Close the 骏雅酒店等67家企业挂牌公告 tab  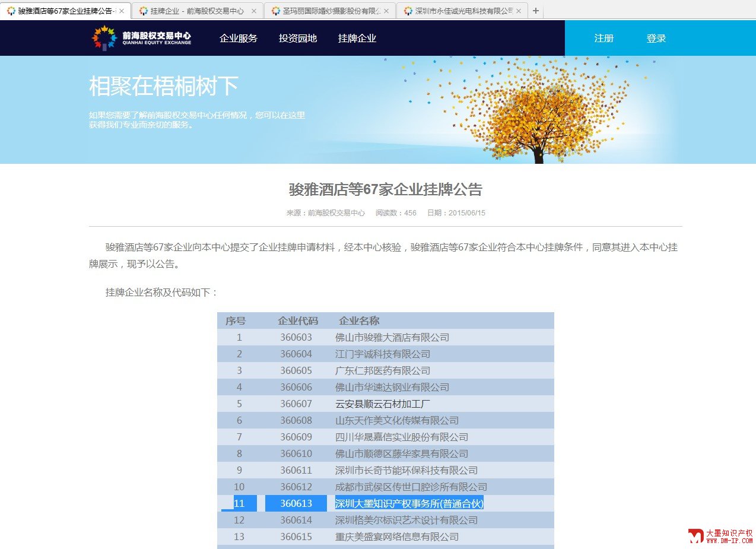coord(122,11)
